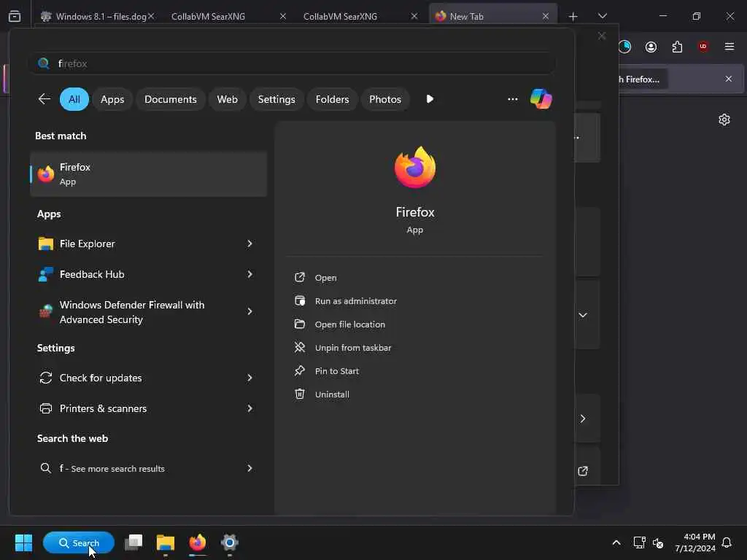Click the uBlock Origin toolbar icon
Screen dimensions: 747x560
coord(703,46)
